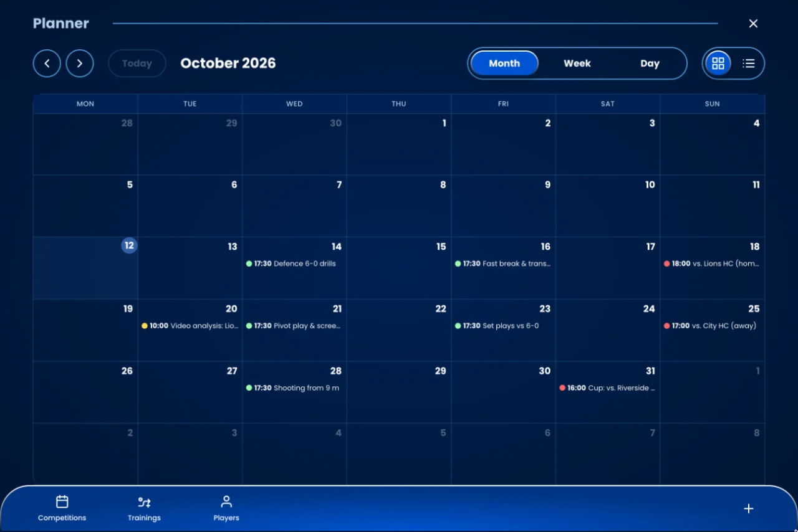Viewport: 798px width, 532px height.
Task: Select October 1 day cell
Action: click(x=399, y=145)
